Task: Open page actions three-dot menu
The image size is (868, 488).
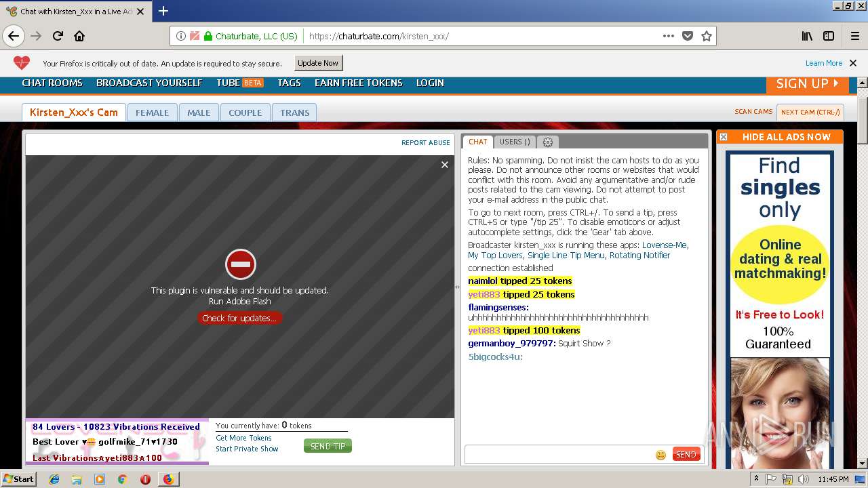Action: pos(669,36)
